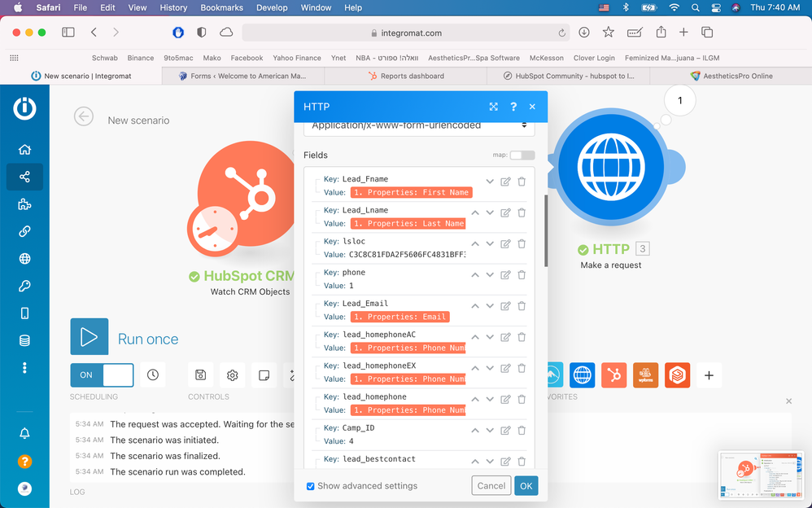Close the log panel with X
The height and width of the screenshot is (508, 812).
(788, 401)
